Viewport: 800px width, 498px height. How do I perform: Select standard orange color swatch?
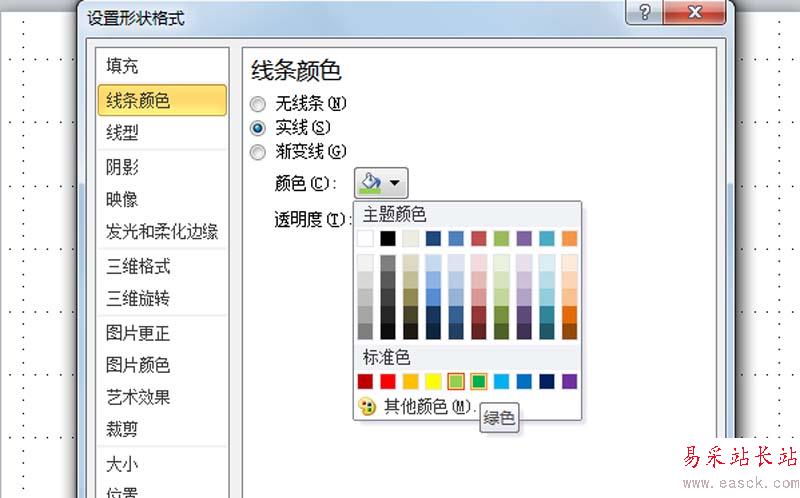pos(411,381)
